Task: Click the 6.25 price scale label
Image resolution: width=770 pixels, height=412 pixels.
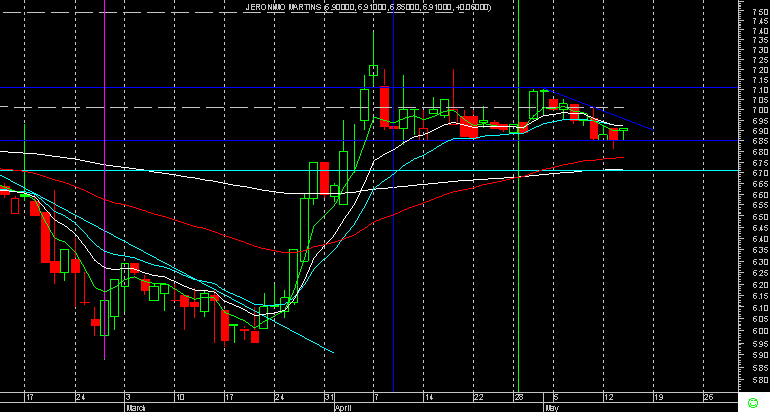Action: [x=760, y=273]
